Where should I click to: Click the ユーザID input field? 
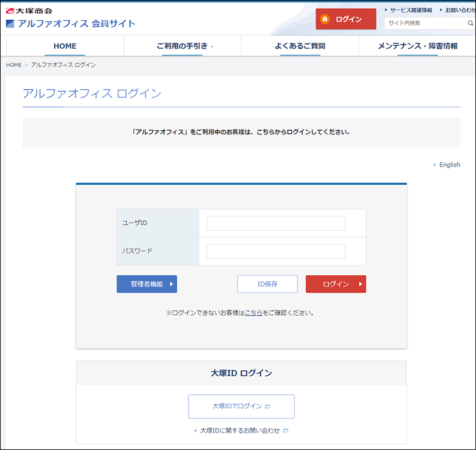pyautogui.click(x=275, y=223)
